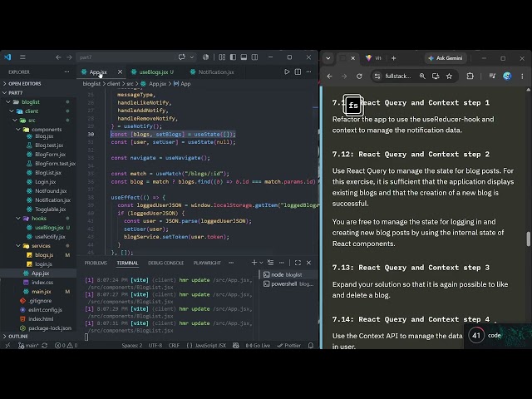Open NotFound.jsx in the Explorer
The width and height of the screenshot is (532, 399).
51,190
